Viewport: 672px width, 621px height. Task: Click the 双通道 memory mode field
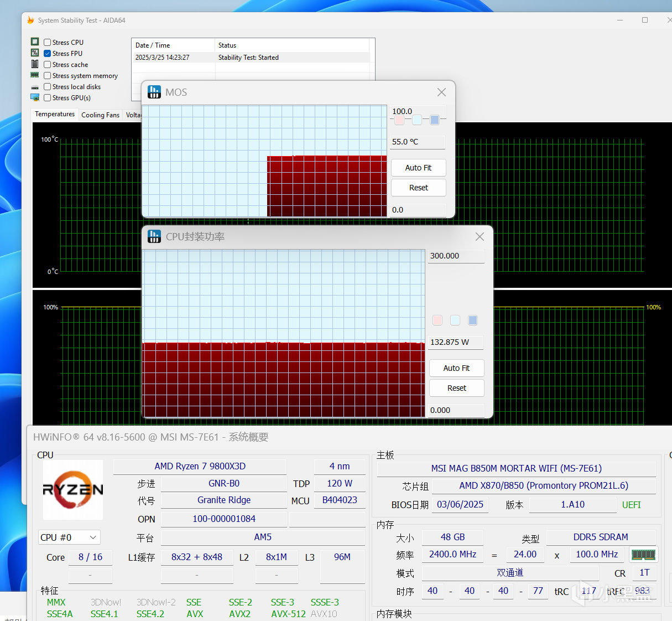(x=510, y=573)
